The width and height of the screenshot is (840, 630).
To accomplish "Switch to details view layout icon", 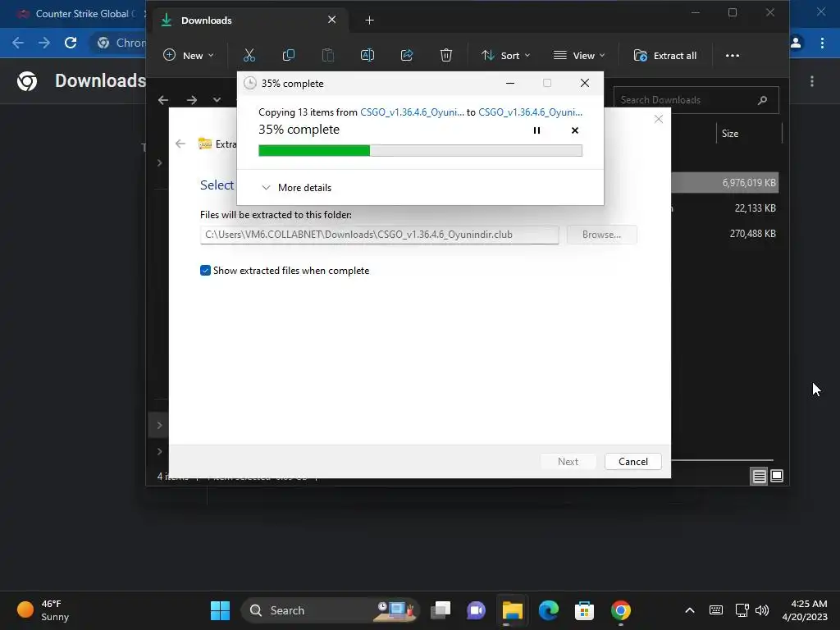I will pos(759,476).
